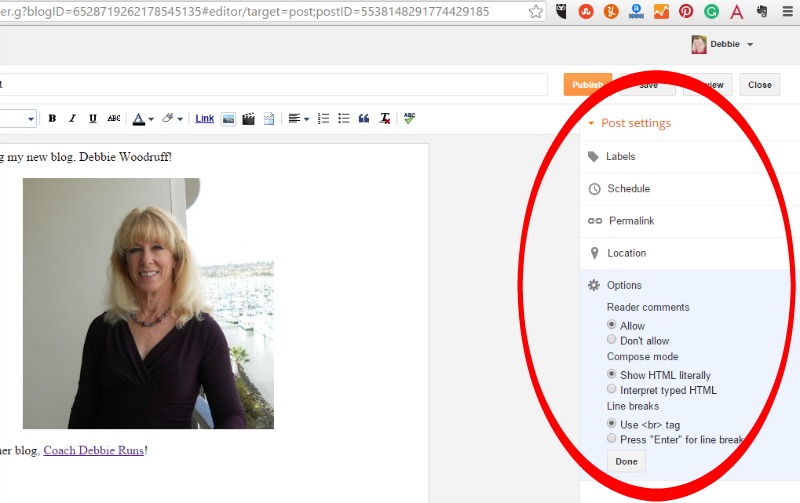
Task: Select Press Enter for line breaks
Action: click(x=611, y=438)
